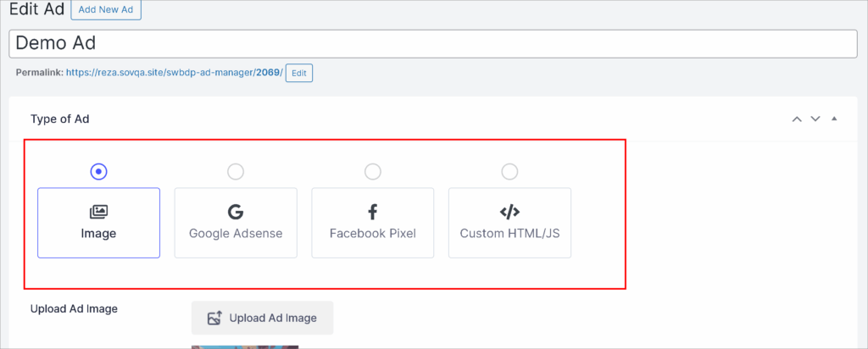Click the picture icon in the Image card

pos(98,212)
